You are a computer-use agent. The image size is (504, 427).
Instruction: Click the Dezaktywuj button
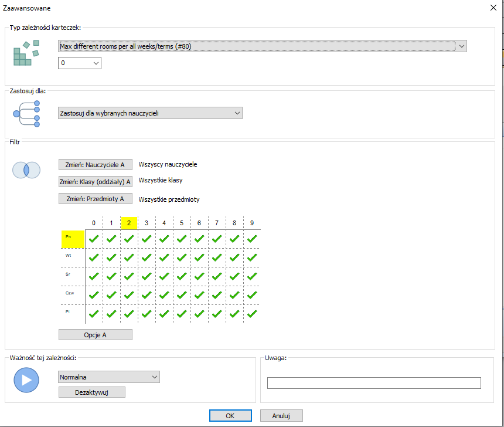(x=92, y=392)
